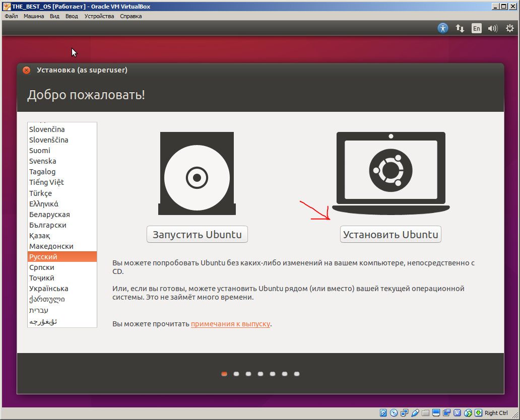Select Slovenščina in the language list
The width and height of the screenshot is (520, 420).
(x=62, y=140)
